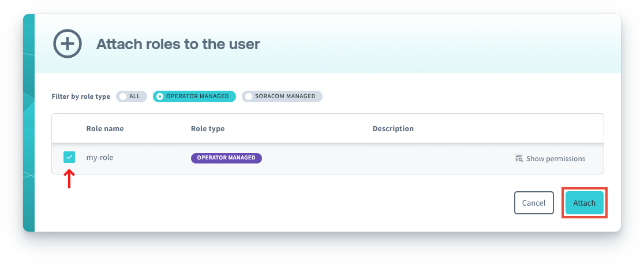Viewport: 644px width, 264px height.
Task: Click the my-role name text
Action: click(x=100, y=157)
